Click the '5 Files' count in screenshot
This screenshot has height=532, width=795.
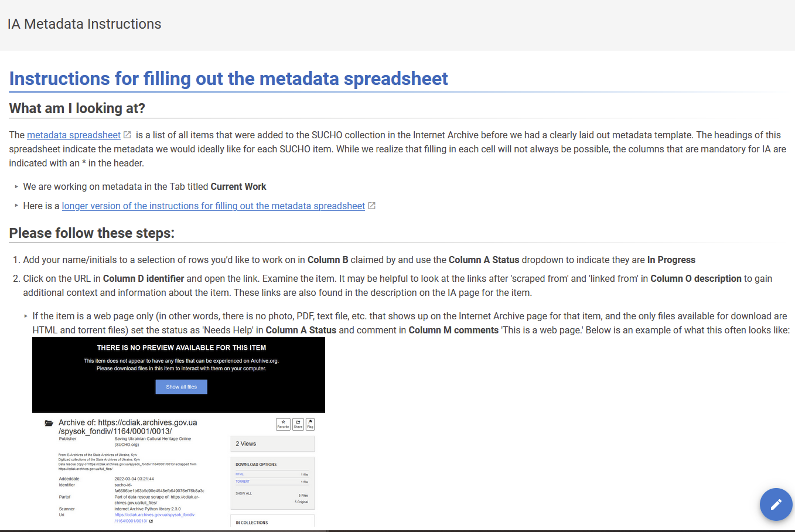[x=303, y=496]
